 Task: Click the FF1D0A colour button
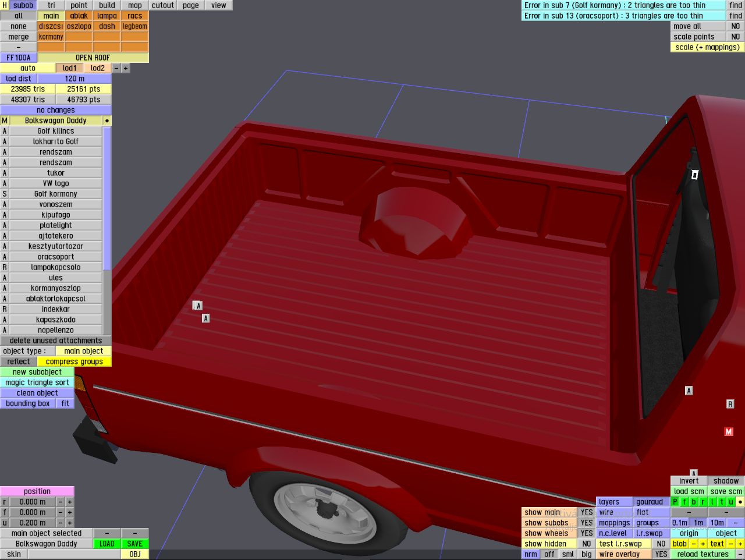pos(19,58)
